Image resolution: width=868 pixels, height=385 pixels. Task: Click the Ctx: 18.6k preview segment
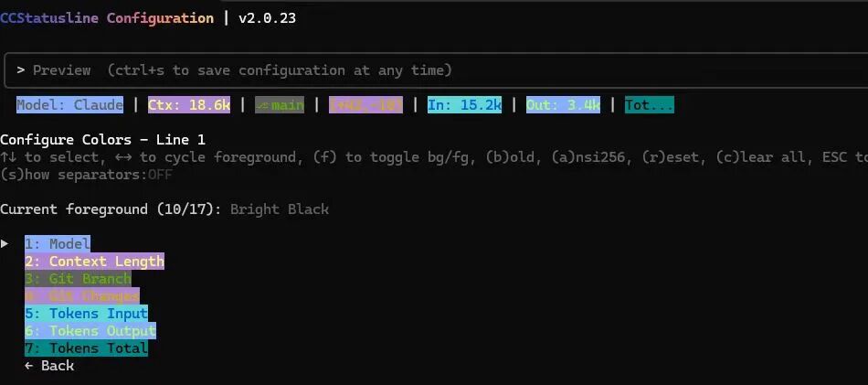point(189,105)
